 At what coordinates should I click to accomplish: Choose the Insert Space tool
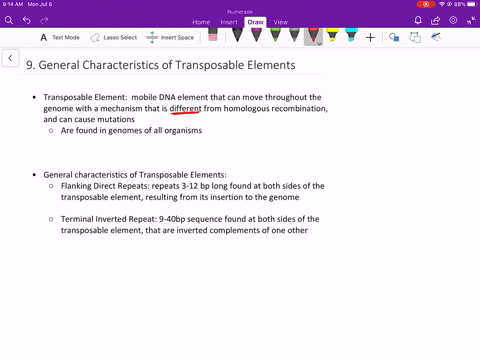(170, 37)
